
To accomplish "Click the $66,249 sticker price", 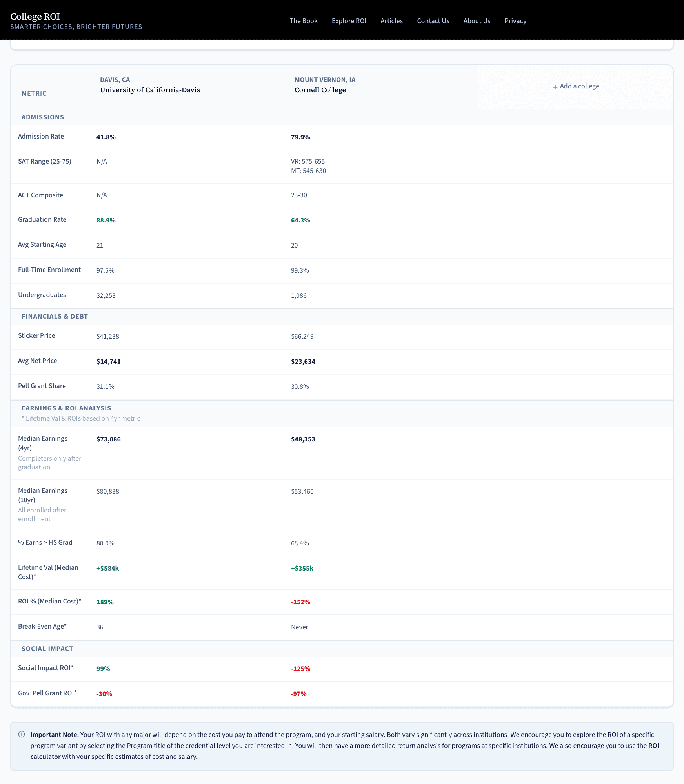I will click(302, 336).
